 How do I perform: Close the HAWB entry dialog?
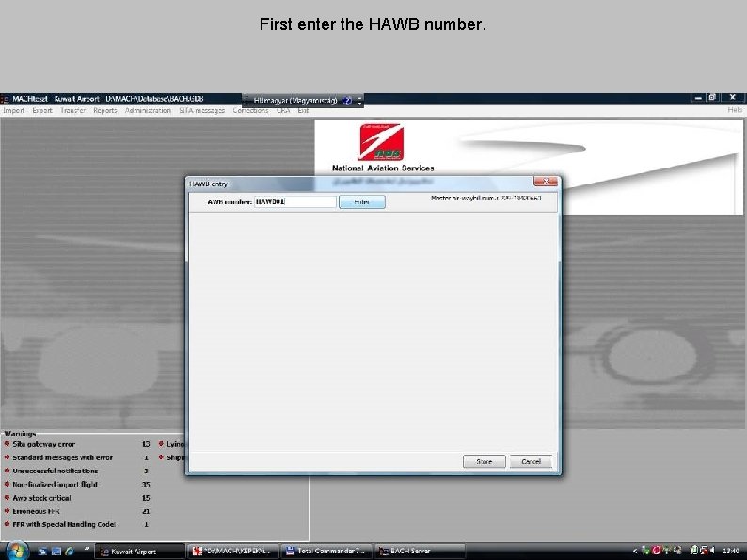pos(546,182)
